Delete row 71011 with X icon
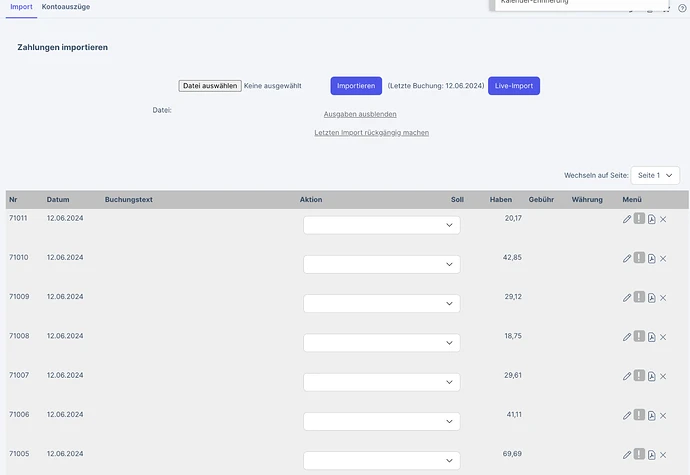 coord(663,219)
